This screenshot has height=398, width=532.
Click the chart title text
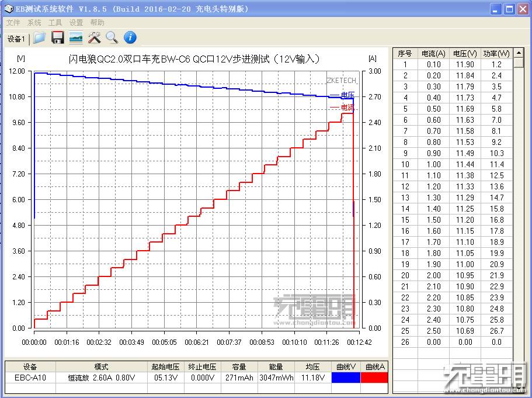click(x=194, y=59)
